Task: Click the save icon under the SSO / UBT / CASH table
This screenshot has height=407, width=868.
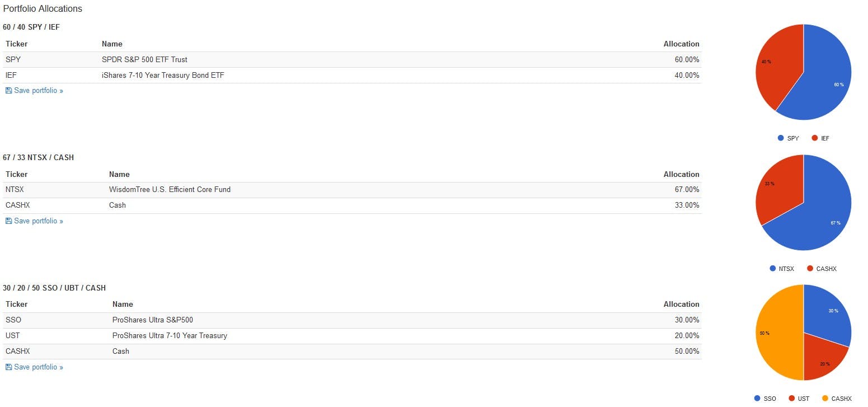Action: coord(8,367)
